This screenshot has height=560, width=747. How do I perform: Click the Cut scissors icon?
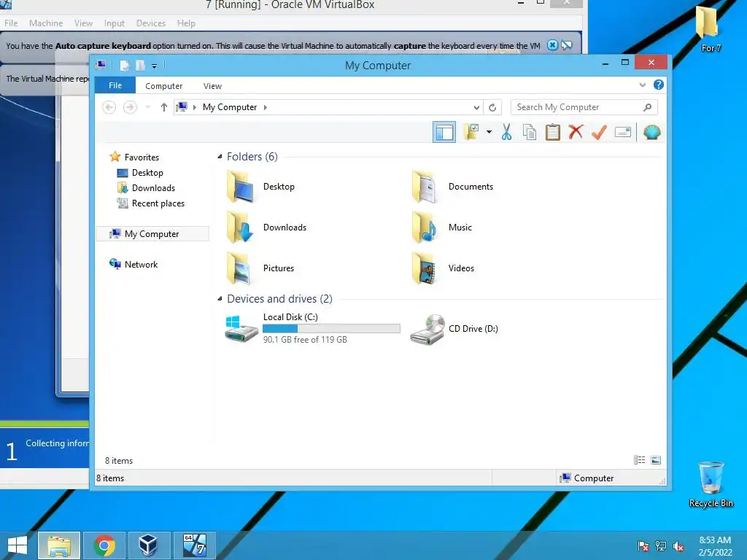tap(506, 132)
